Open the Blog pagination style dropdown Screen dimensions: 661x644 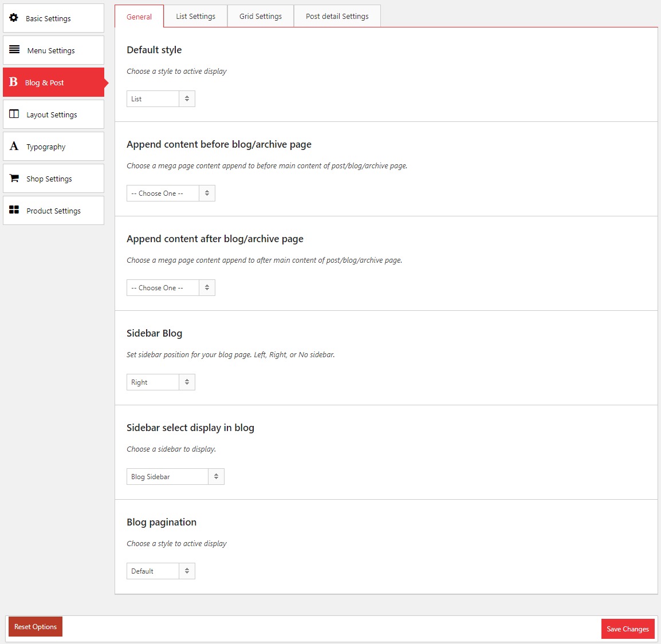click(160, 571)
